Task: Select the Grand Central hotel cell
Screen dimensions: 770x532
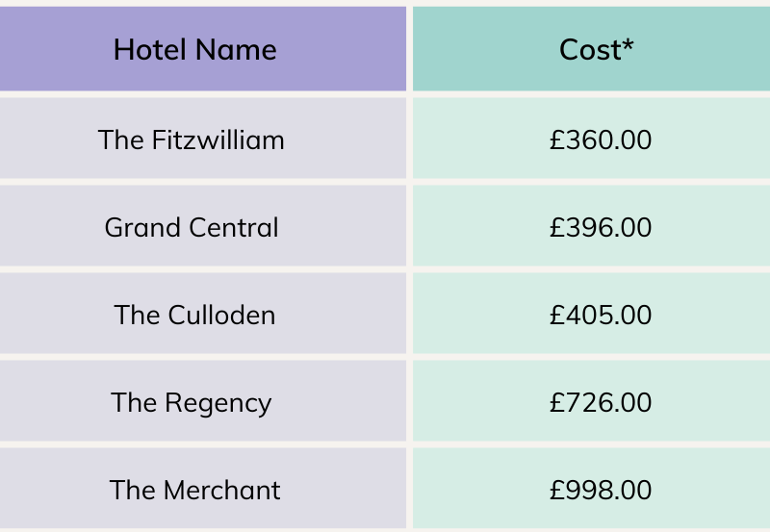Action: point(192,227)
